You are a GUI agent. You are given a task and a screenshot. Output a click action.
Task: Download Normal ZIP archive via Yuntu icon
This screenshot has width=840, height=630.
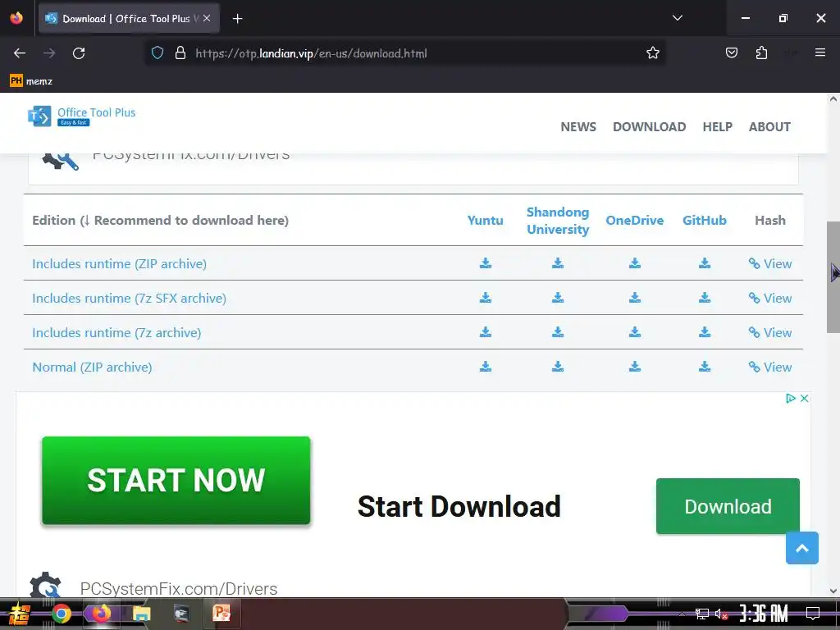click(x=486, y=367)
